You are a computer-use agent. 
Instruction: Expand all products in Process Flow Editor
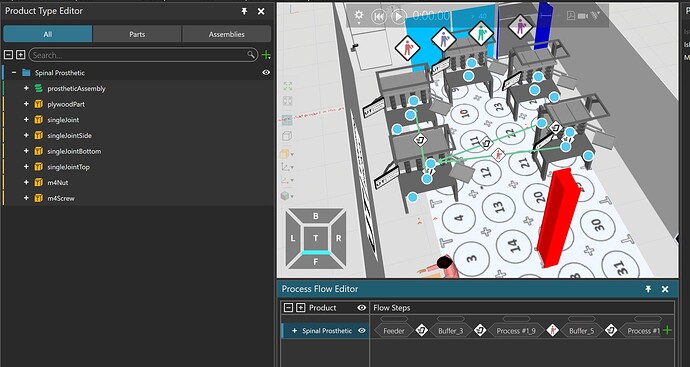pos(301,308)
